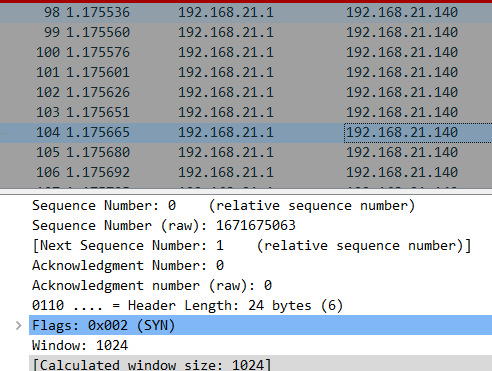492x371 pixels.
Task: Select packet number 98 row
Action: click(x=246, y=13)
